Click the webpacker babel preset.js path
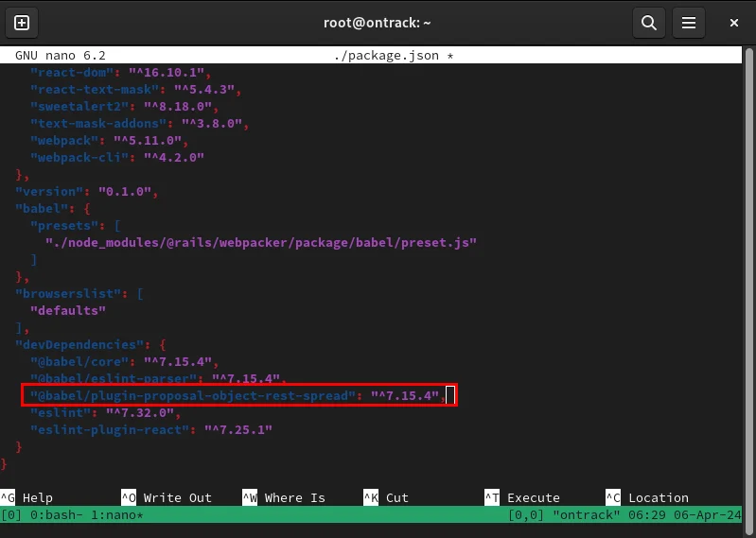 pyautogui.click(x=261, y=242)
